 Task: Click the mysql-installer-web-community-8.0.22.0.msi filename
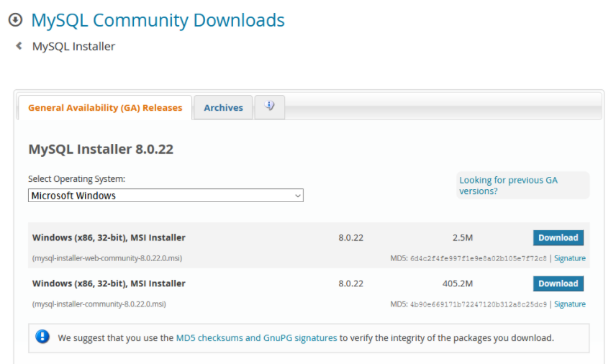107,258
